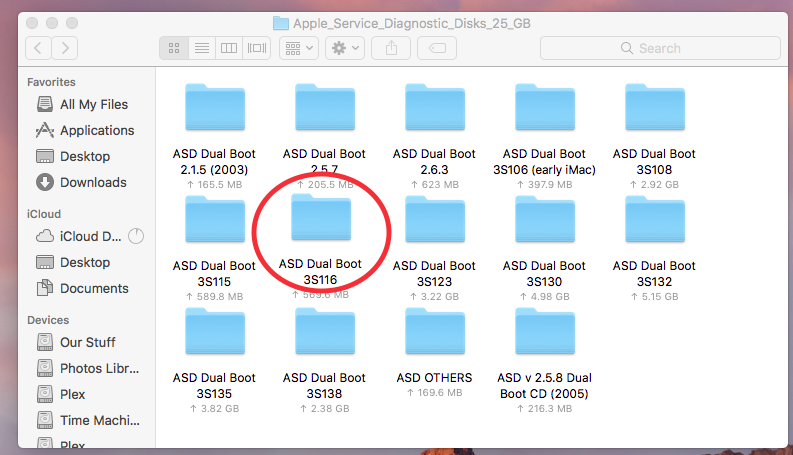793x455 pixels.
Task: Select ASD Dual Boot 2.6.3 folder
Action: (434, 108)
